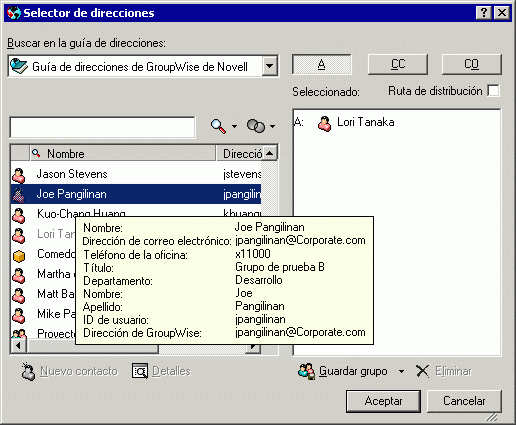This screenshot has width=516, height=425.
Task: Click the Eliminar button
Action: 444,371
